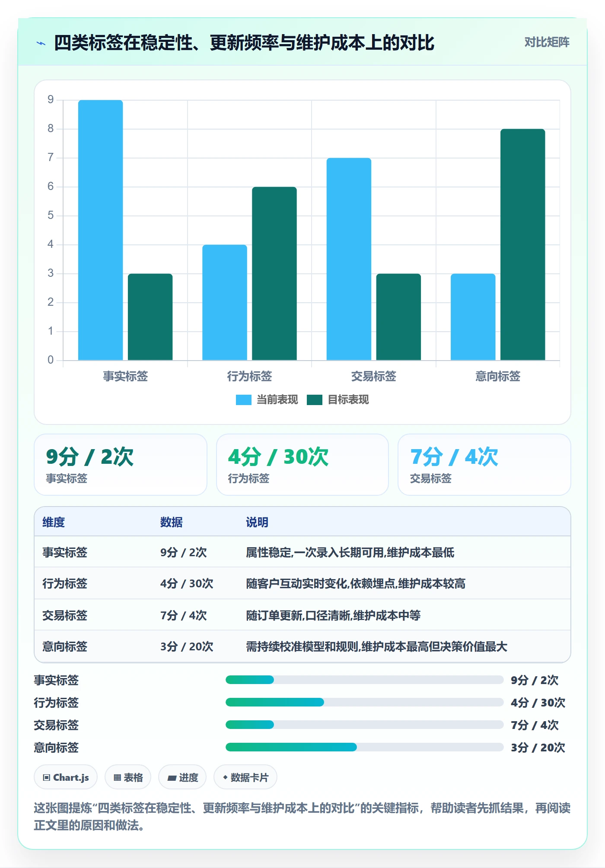
Task: Select the 交易标签 table row cell
Action: 65,615
